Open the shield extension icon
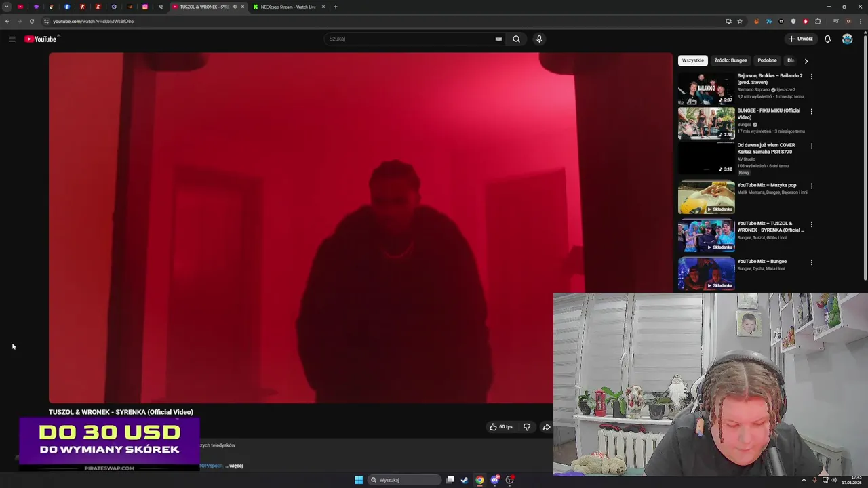 point(793,21)
